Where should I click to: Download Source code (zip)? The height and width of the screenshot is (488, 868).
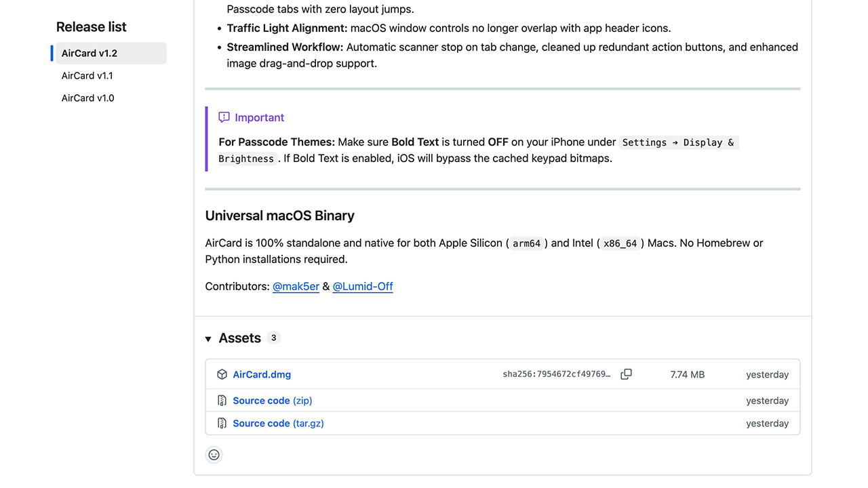click(x=273, y=401)
